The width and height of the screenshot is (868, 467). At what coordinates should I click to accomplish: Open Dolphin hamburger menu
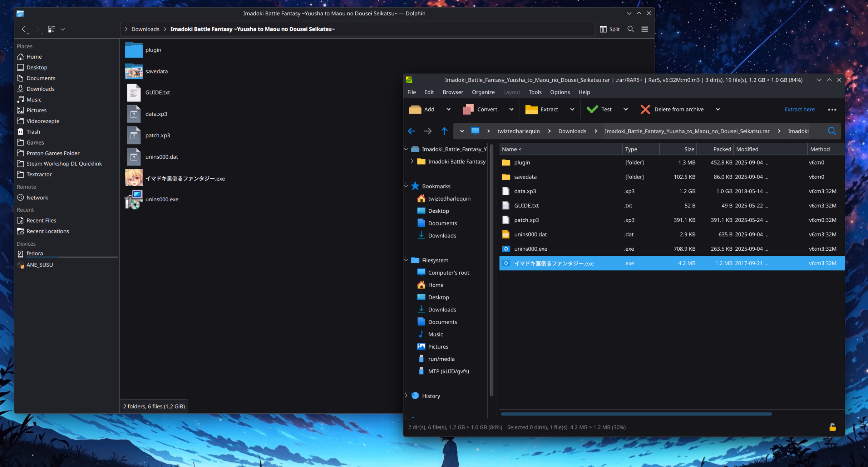coord(645,29)
